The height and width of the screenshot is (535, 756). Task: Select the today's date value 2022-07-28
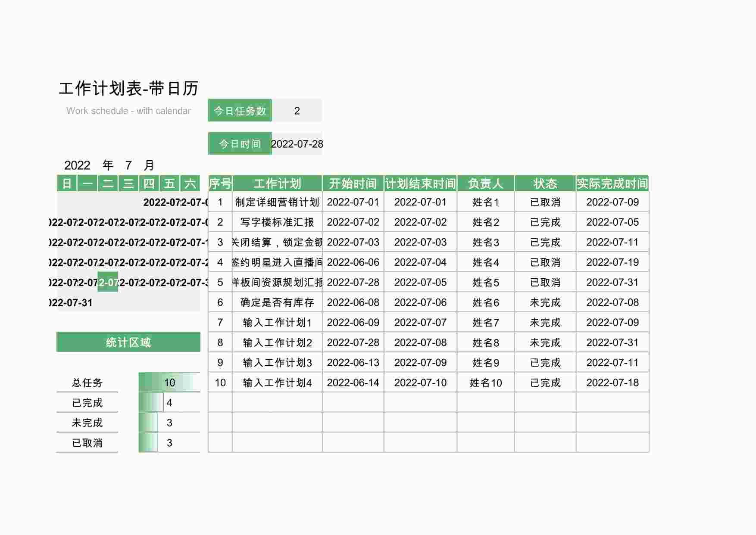297,144
